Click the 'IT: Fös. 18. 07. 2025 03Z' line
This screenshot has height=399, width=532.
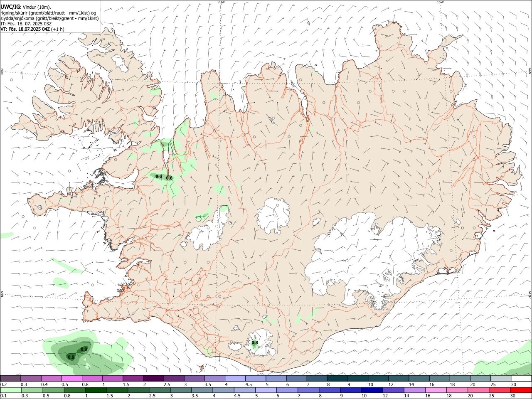click(x=26, y=24)
